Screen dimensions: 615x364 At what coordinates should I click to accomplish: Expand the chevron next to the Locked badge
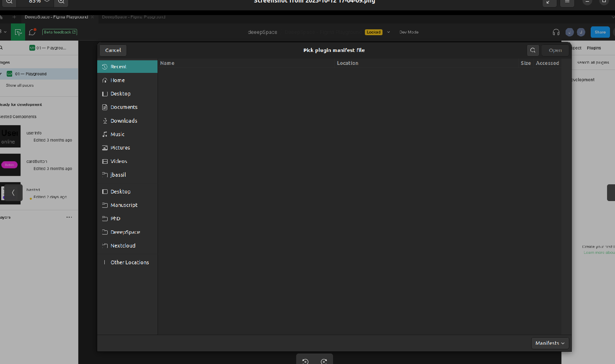click(388, 32)
